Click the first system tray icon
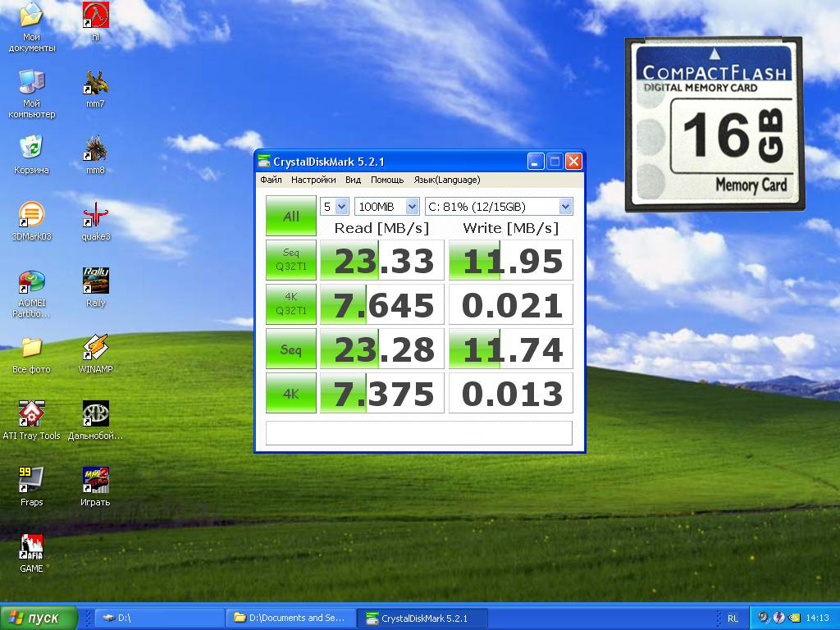This screenshot has width=840, height=630. pyautogui.click(x=763, y=618)
